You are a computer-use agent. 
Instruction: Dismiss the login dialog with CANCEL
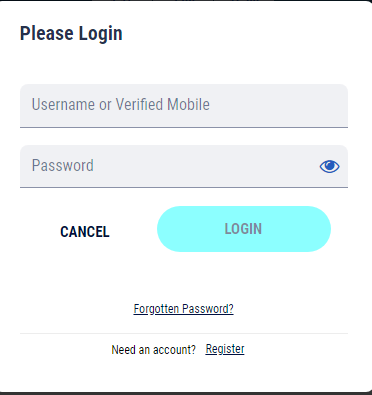point(85,232)
